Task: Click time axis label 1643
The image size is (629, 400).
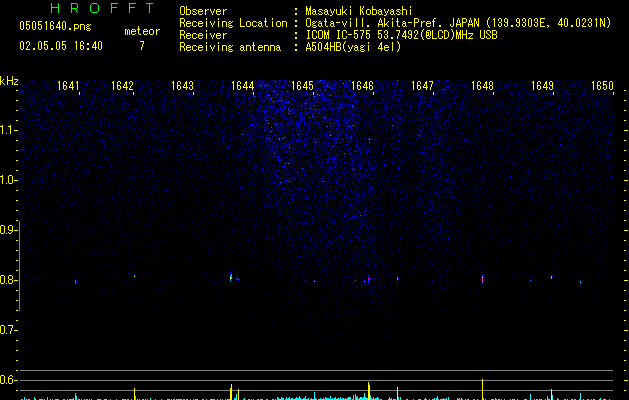Action: tap(182, 86)
